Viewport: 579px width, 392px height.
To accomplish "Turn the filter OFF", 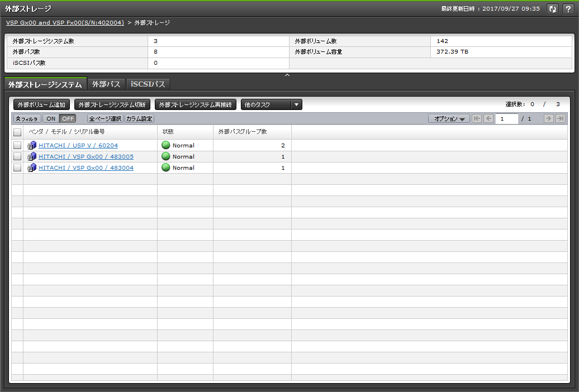I will tap(68, 118).
